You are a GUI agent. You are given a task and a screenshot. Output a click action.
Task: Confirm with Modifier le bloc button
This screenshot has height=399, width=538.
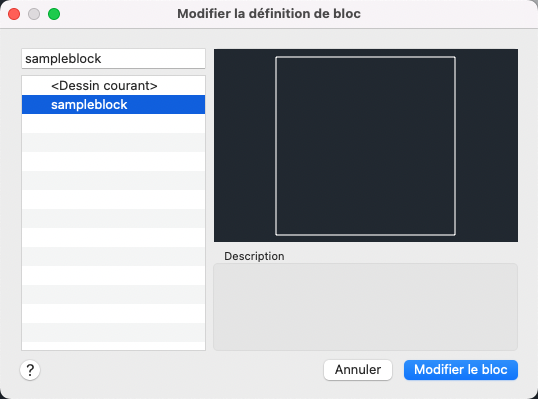coord(461,370)
